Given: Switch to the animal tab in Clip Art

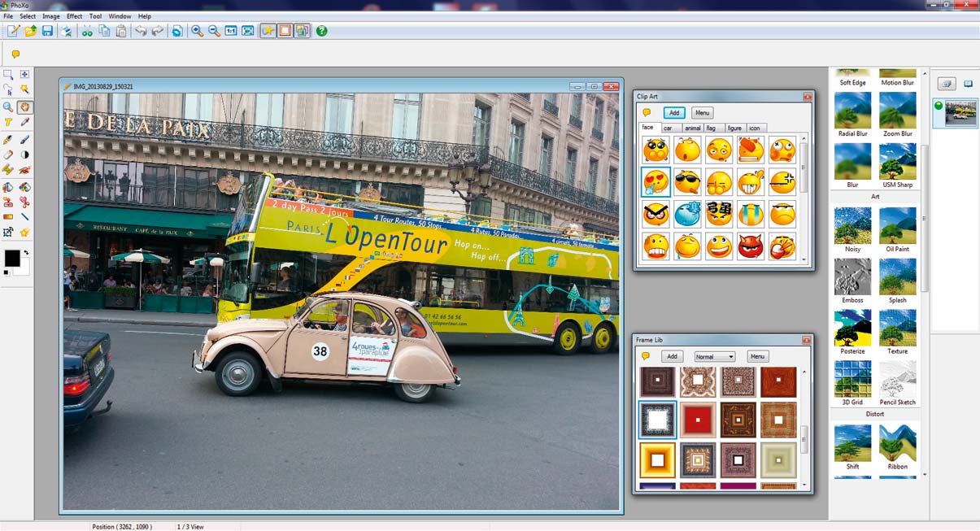Looking at the screenshot, I should coord(693,128).
